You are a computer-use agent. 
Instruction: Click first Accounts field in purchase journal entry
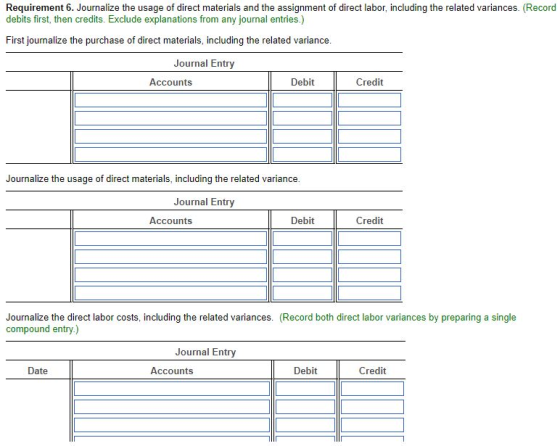point(171,100)
